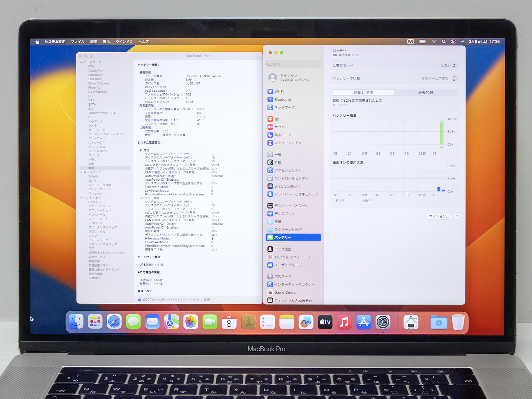The image size is (532, 399).
Task: Open Freeform from the Dock
Action: click(306, 322)
